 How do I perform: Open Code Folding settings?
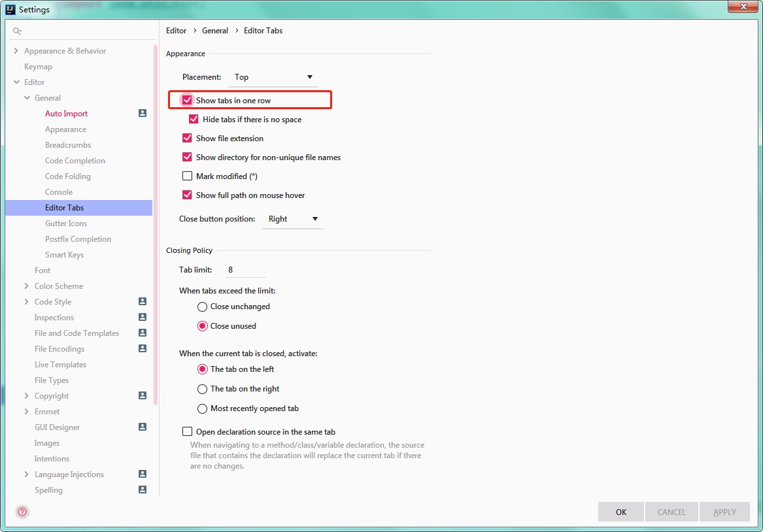67,176
